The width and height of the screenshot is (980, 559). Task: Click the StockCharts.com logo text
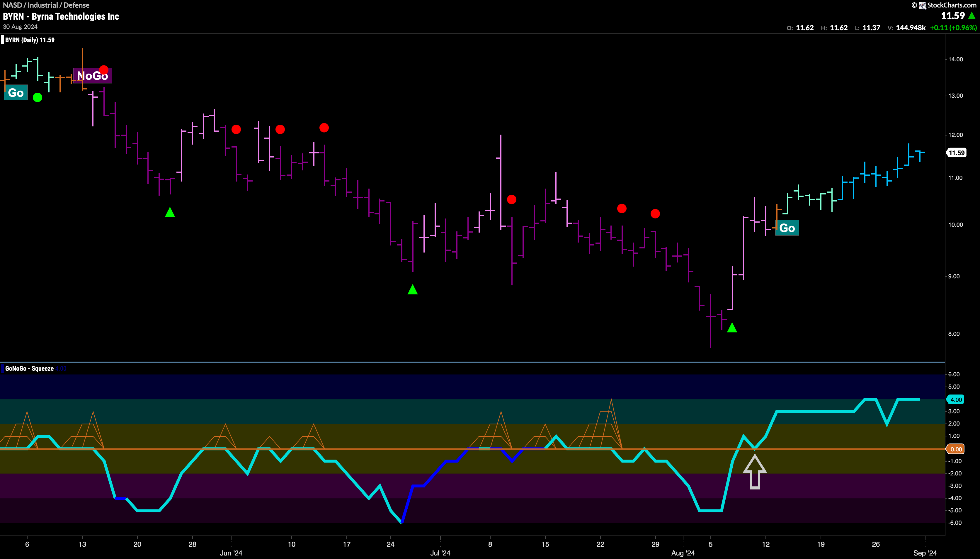(952, 5)
